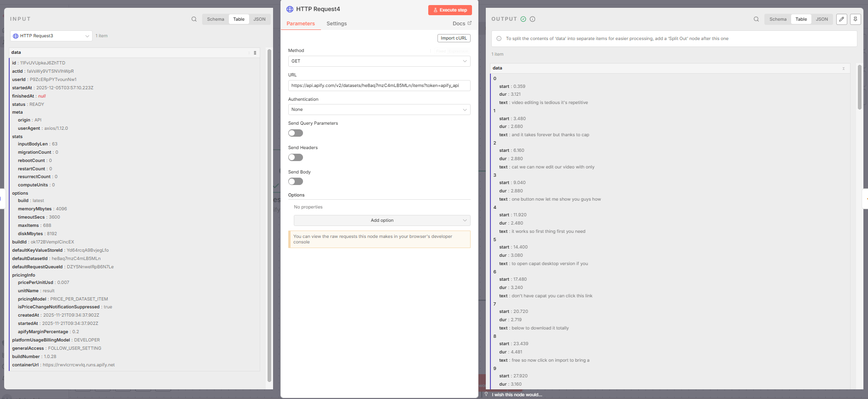Click the 'memoryMbytes : 4096' row
Viewport: 868px width, 399px height.
[42, 209]
